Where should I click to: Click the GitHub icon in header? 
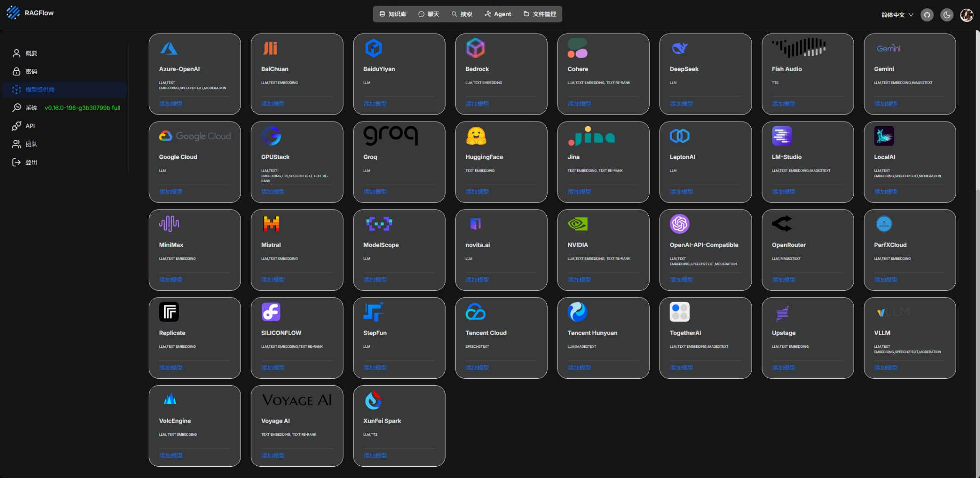[927, 15]
